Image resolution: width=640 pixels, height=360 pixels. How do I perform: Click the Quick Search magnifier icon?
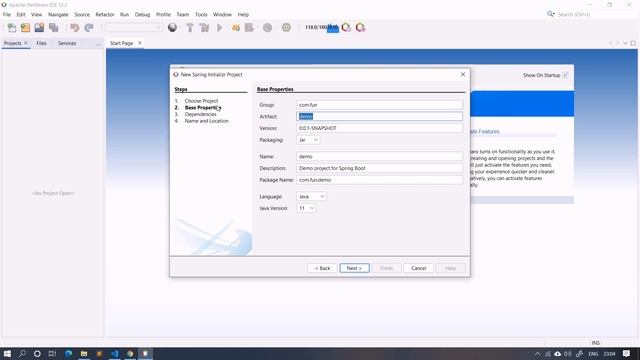(x=550, y=14)
